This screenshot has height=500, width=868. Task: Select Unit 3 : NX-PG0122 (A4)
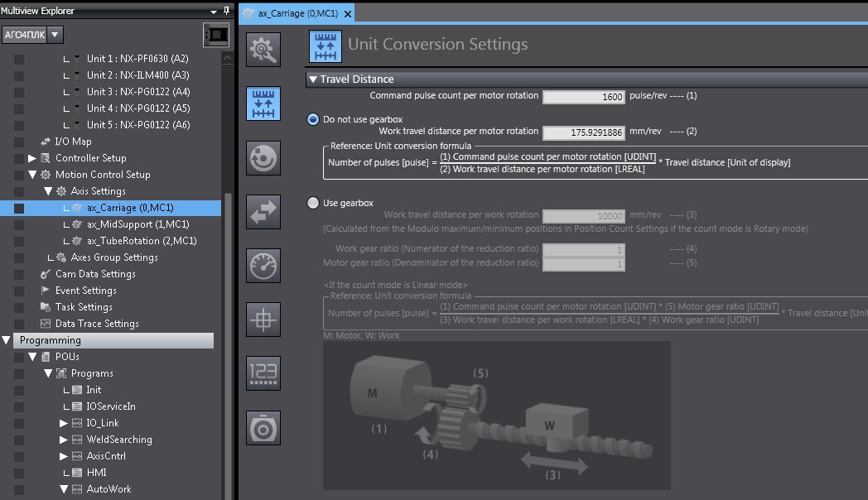138,92
